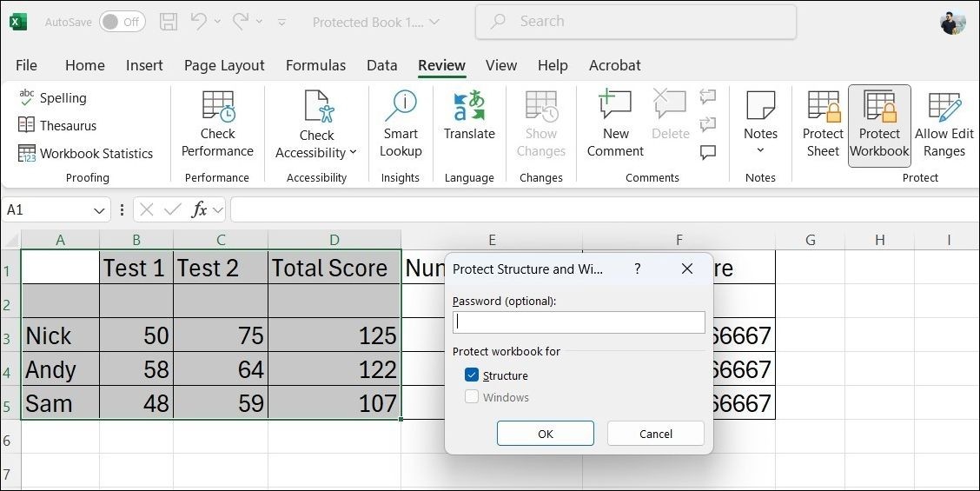Click the formula bar Cancel X icon
980x491 pixels.
[147, 209]
